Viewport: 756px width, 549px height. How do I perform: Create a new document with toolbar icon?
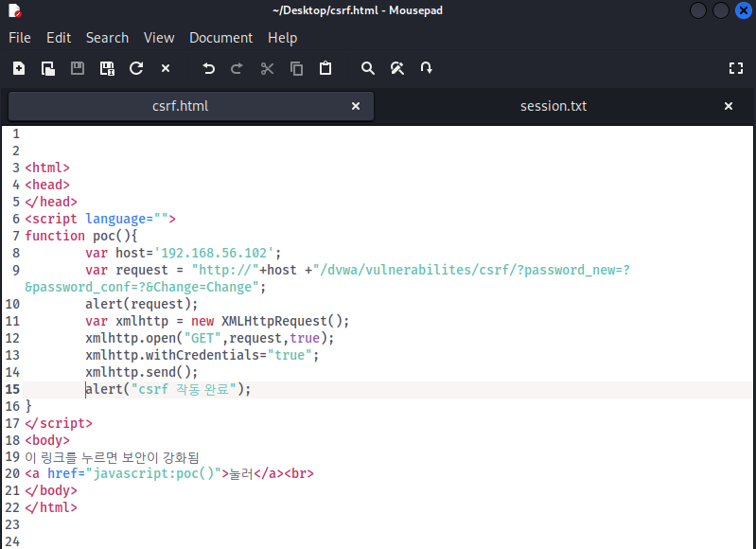pyautogui.click(x=19, y=68)
